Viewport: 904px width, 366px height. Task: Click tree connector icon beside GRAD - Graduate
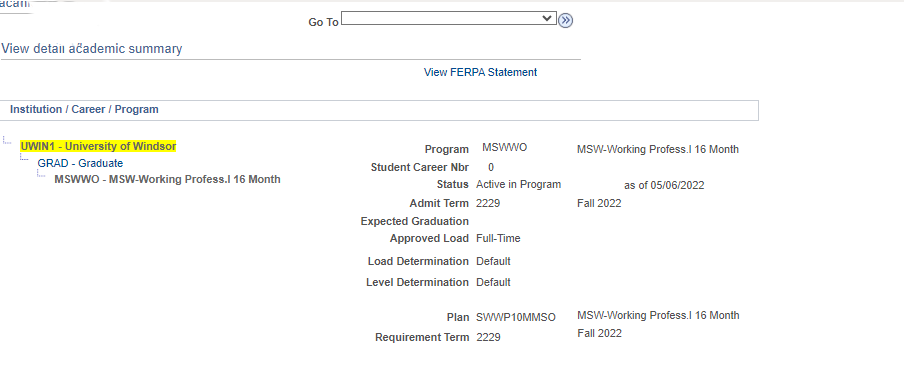coord(24,157)
